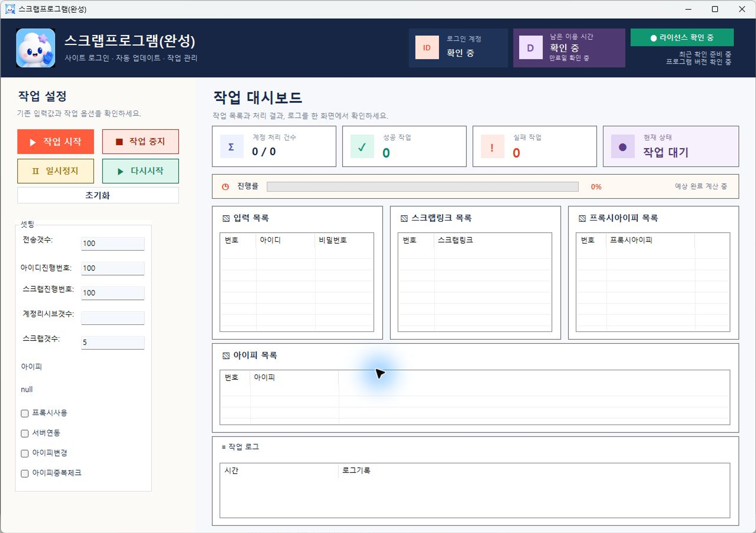Viewport: 756px width, 533px height.
Task: Click the 라이선스 확인 중 status button
Action: click(x=682, y=38)
